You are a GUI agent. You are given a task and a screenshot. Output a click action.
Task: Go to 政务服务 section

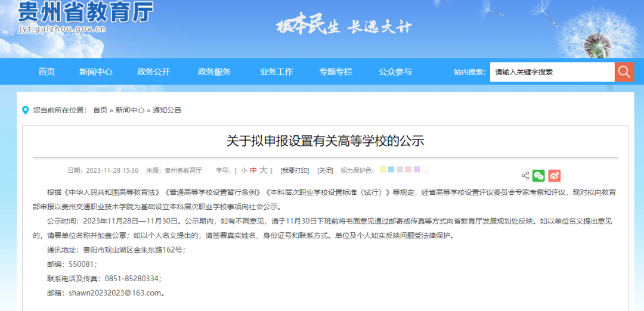pos(214,72)
